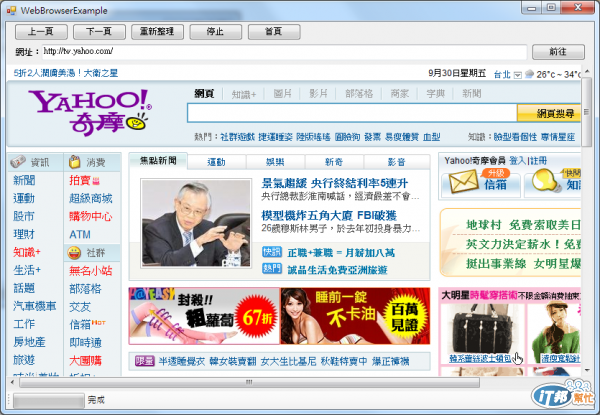Click the WebBrowserExample window title icon
Image resolution: width=600 pixels, height=415 pixels.
[x=11, y=10]
